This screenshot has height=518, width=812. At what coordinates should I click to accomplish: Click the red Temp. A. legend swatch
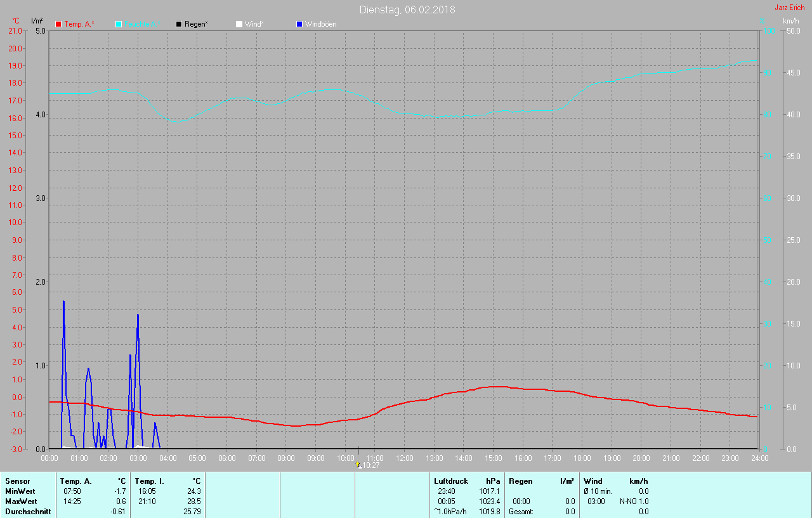tap(59, 24)
